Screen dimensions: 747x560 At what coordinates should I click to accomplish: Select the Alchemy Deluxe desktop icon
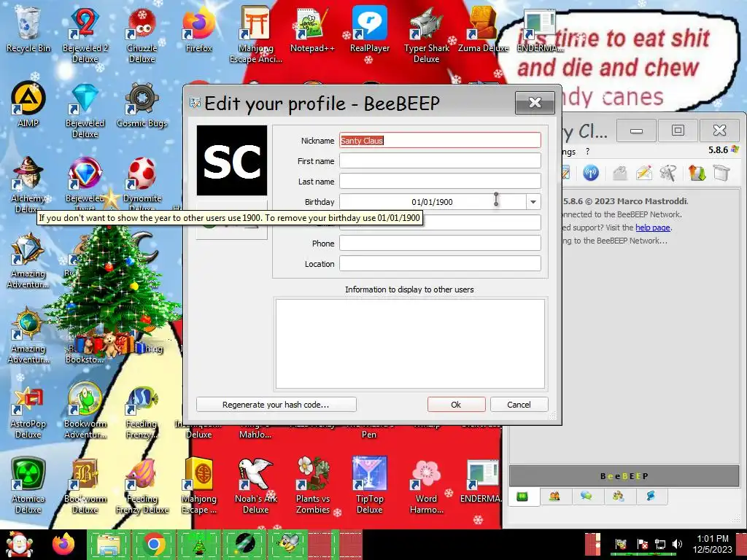pyautogui.click(x=28, y=184)
